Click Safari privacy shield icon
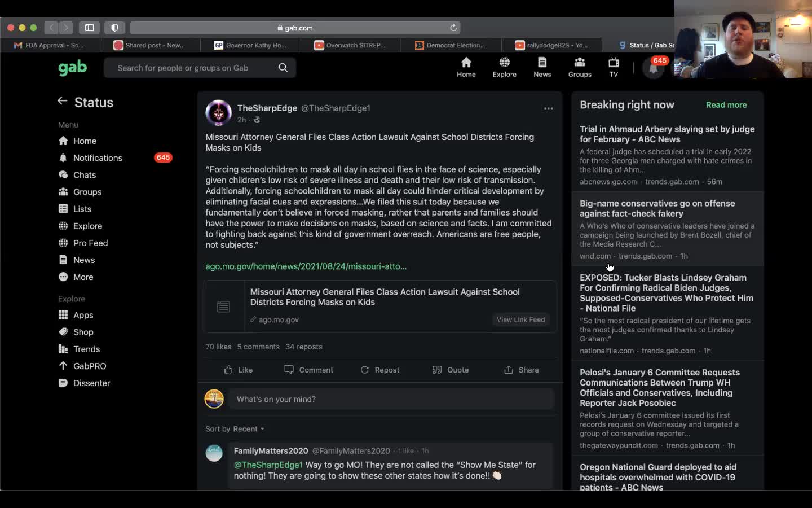 [114, 27]
